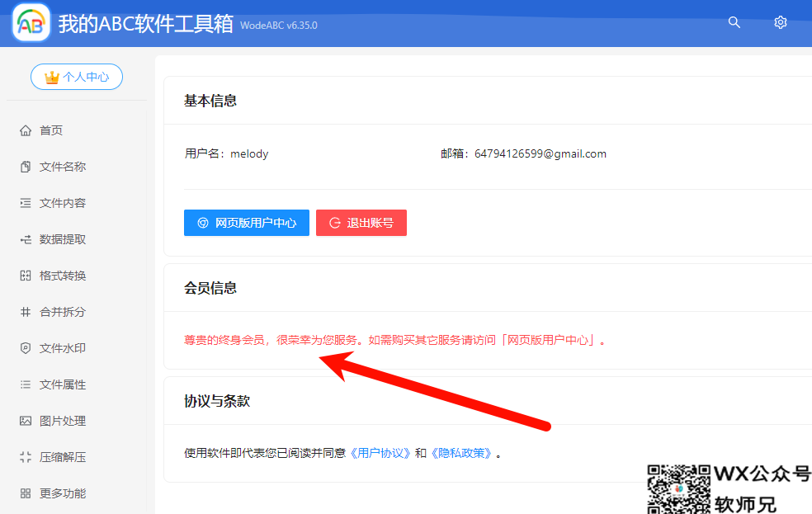
Task: Open 文件内容 sidebar menu
Action: [63, 203]
